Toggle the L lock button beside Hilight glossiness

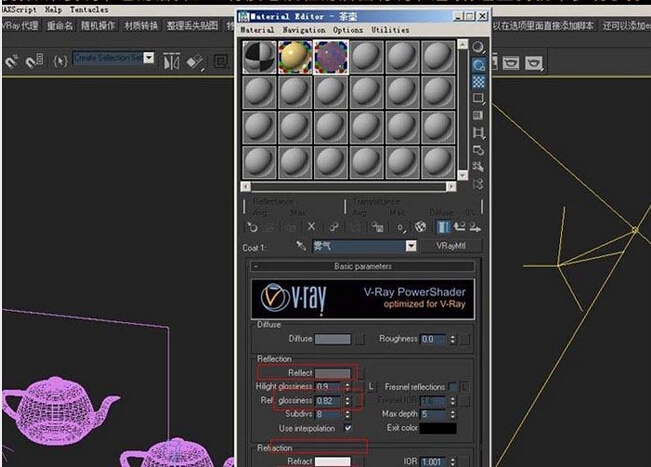pyautogui.click(x=371, y=386)
